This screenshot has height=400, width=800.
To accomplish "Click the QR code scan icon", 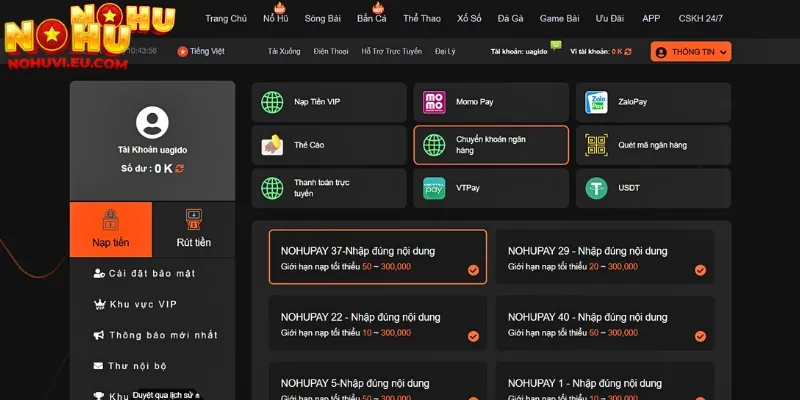I will (596, 145).
